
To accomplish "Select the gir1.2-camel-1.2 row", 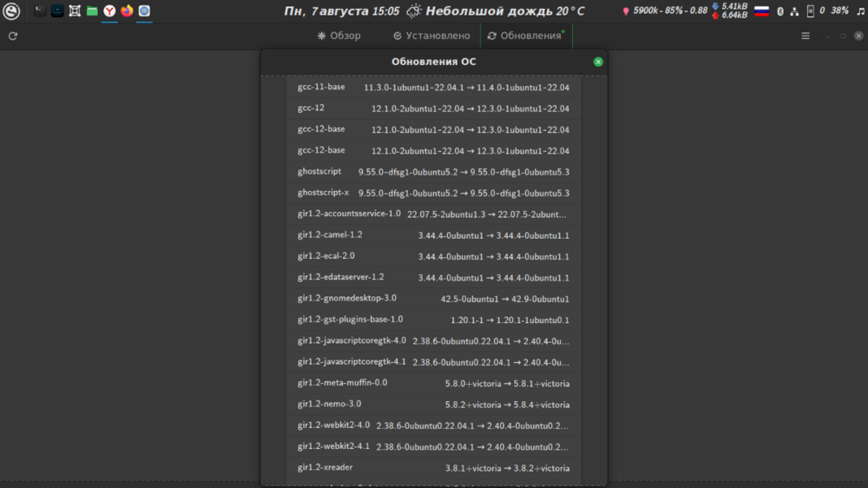I will click(x=433, y=234).
